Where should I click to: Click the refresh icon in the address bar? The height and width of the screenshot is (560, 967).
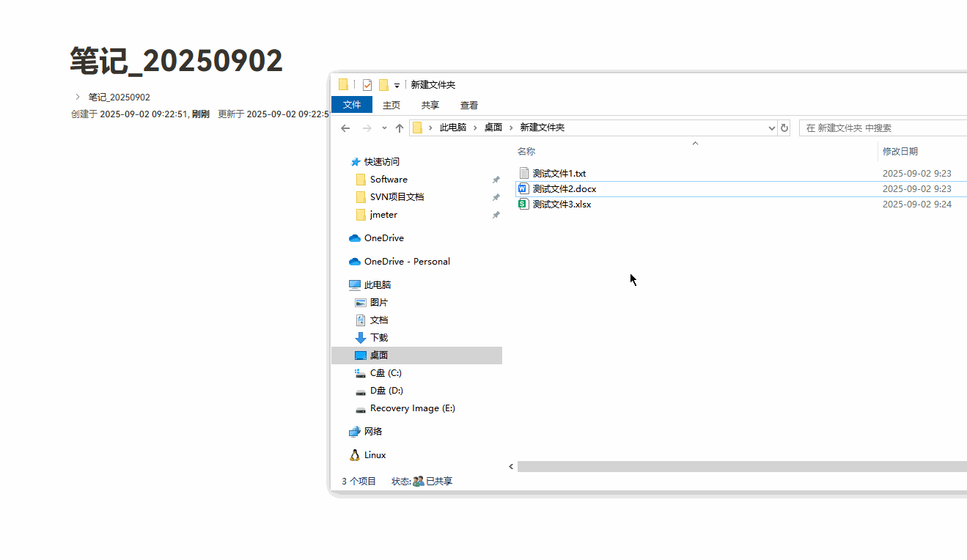784,128
